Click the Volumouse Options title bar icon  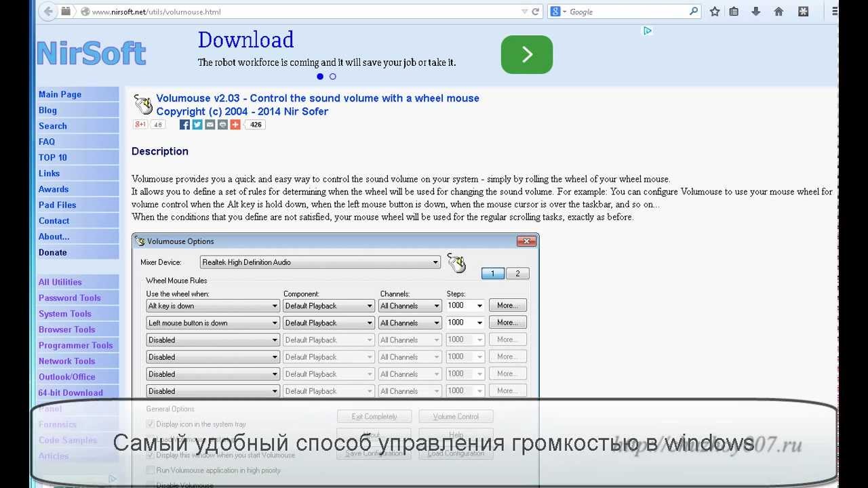click(x=140, y=241)
